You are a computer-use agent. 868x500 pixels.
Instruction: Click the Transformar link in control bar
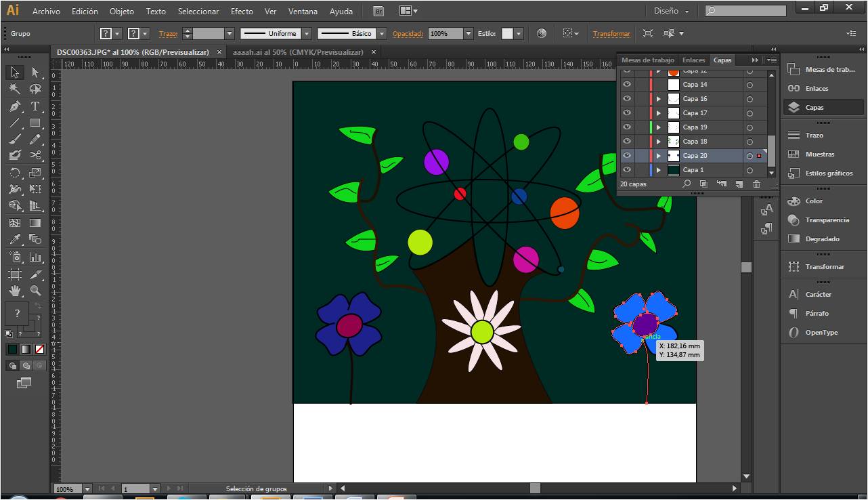coord(611,33)
